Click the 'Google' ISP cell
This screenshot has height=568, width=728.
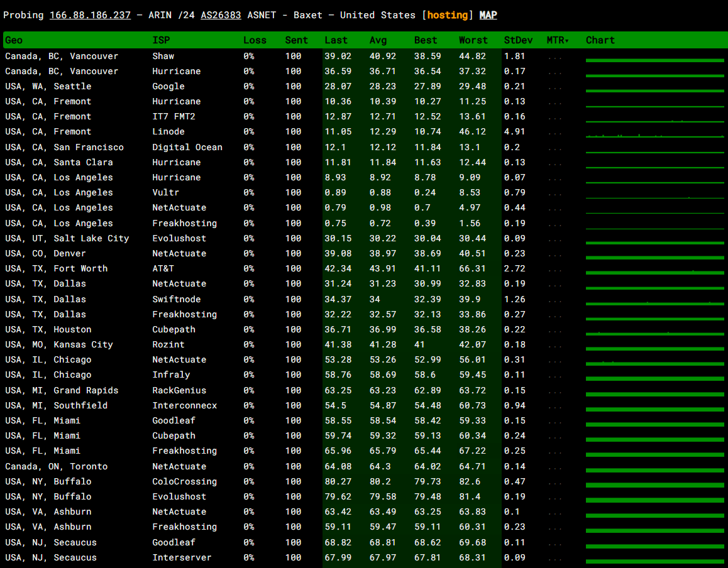tap(168, 86)
